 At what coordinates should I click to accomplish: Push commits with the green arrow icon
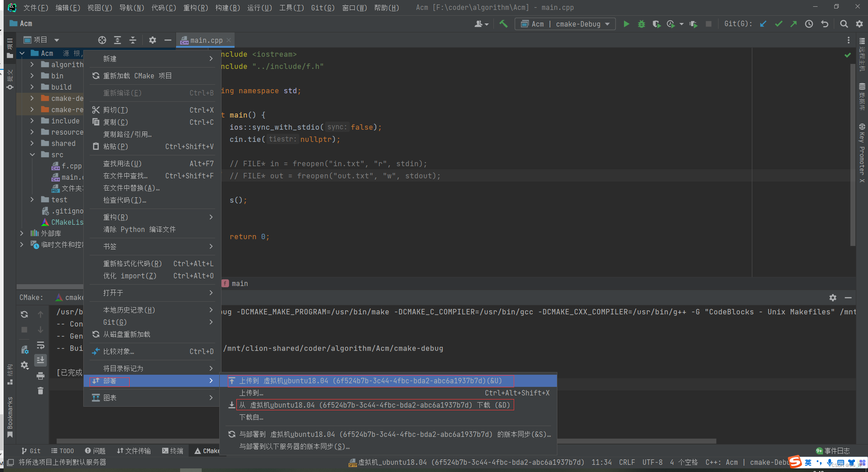794,24
